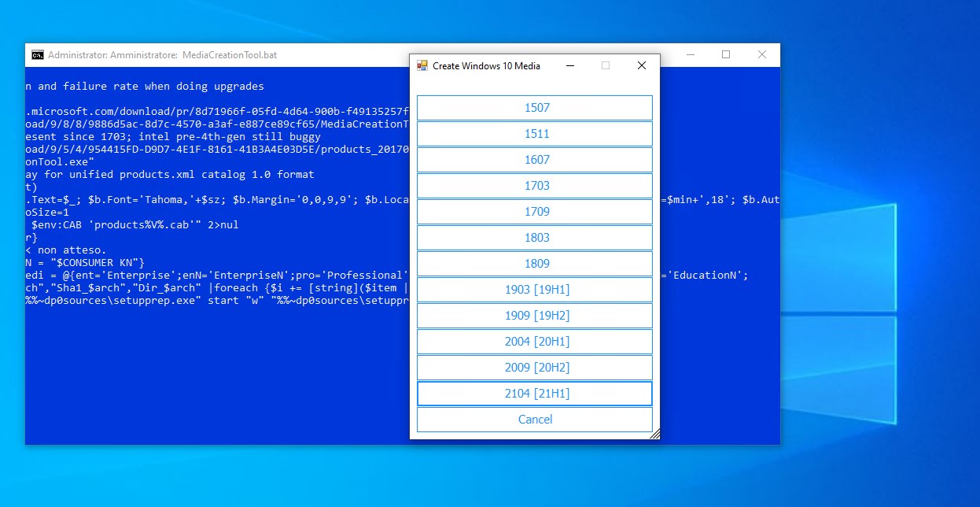The image size is (980, 507).
Task: Pick the 1909 [19H2] option
Action: click(535, 316)
